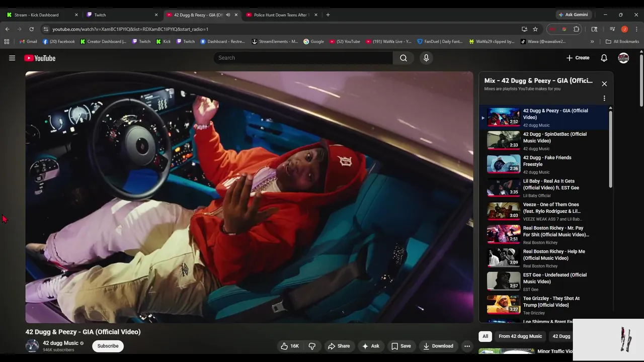Viewport: 644px width, 362px height.
Task: Open the FanDuel Daily Fantasy bookmark
Action: coord(440,42)
